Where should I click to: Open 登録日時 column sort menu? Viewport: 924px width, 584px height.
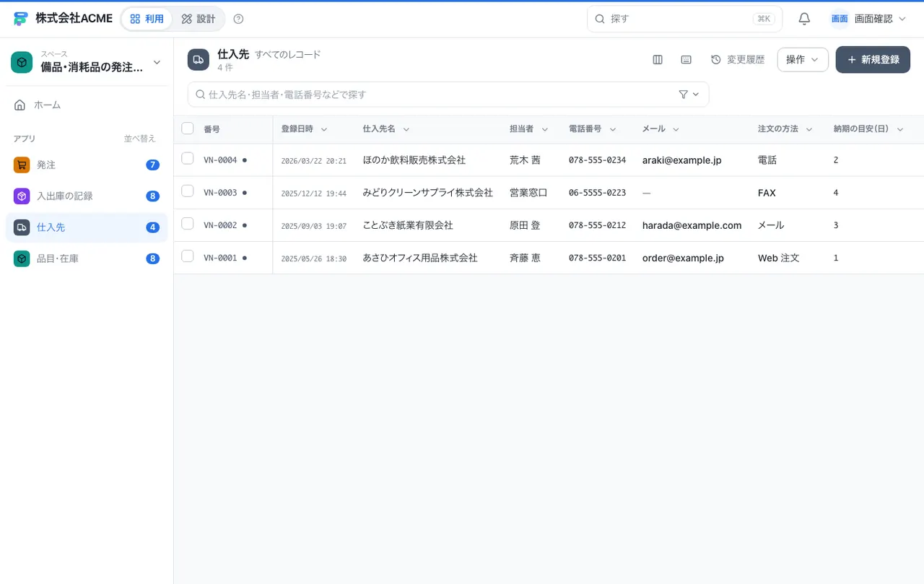click(x=324, y=129)
